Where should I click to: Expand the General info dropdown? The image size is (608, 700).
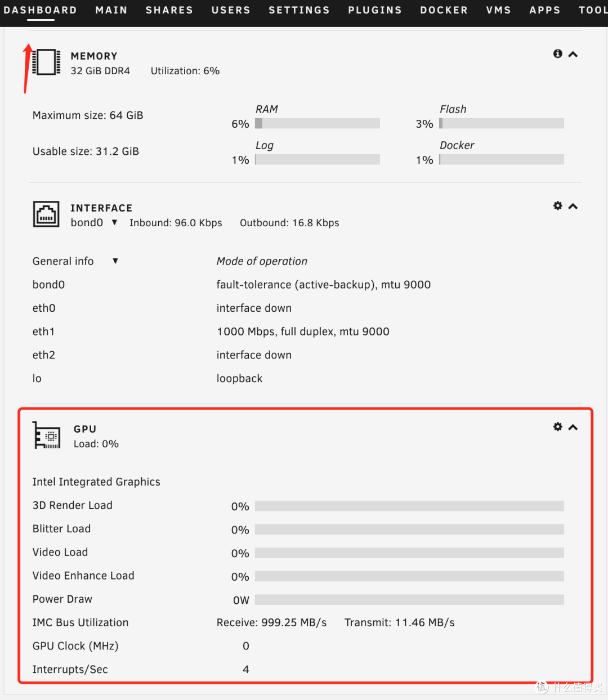click(115, 261)
